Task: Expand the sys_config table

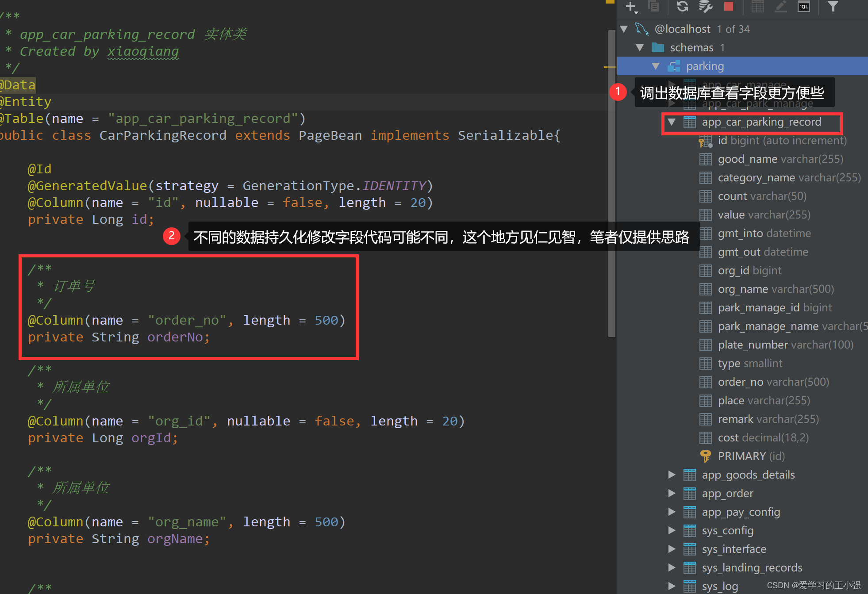Action: tap(672, 531)
